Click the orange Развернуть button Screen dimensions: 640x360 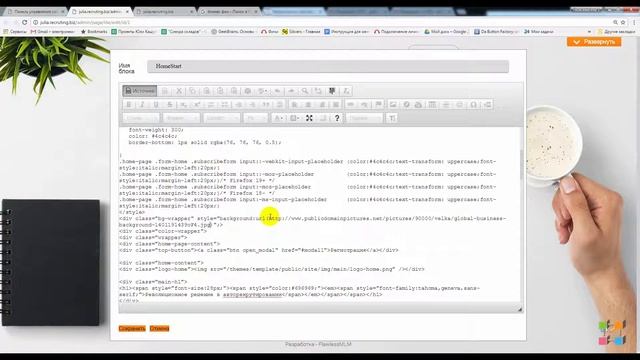594,42
